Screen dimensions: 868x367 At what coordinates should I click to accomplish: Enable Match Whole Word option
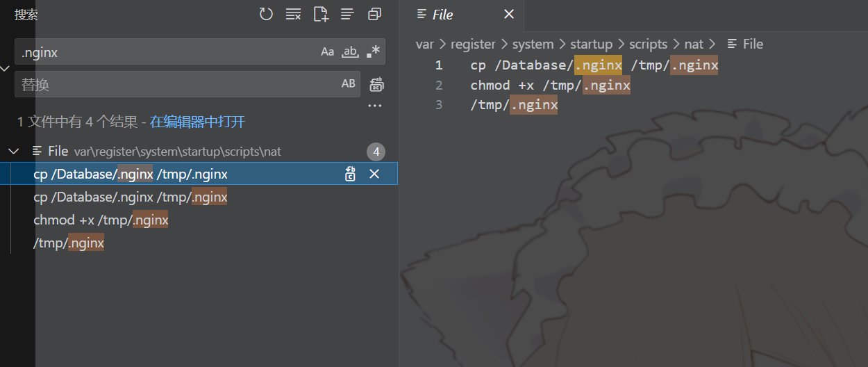(x=351, y=52)
